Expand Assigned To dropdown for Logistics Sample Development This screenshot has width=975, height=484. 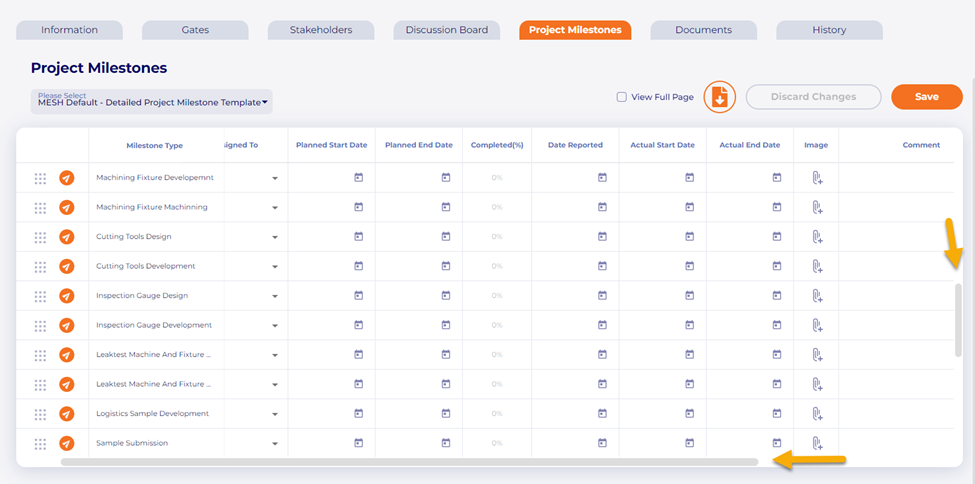click(x=274, y=414)
